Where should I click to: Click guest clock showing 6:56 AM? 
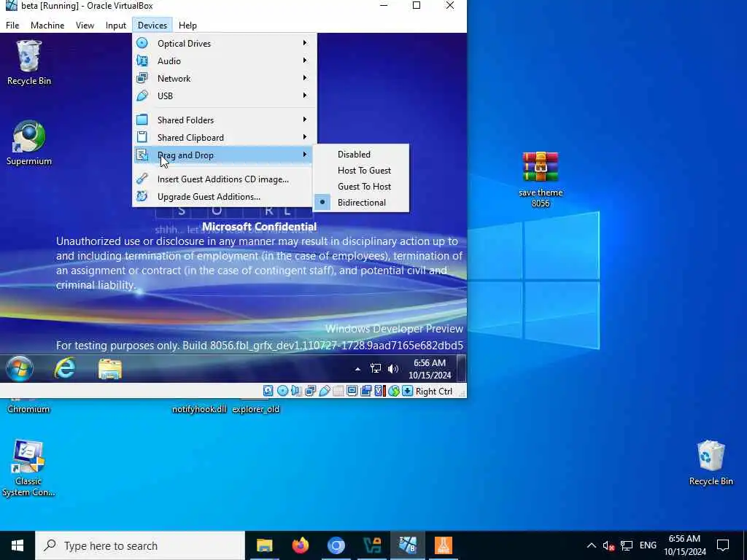pyautogui.click(x=430, y=368)
